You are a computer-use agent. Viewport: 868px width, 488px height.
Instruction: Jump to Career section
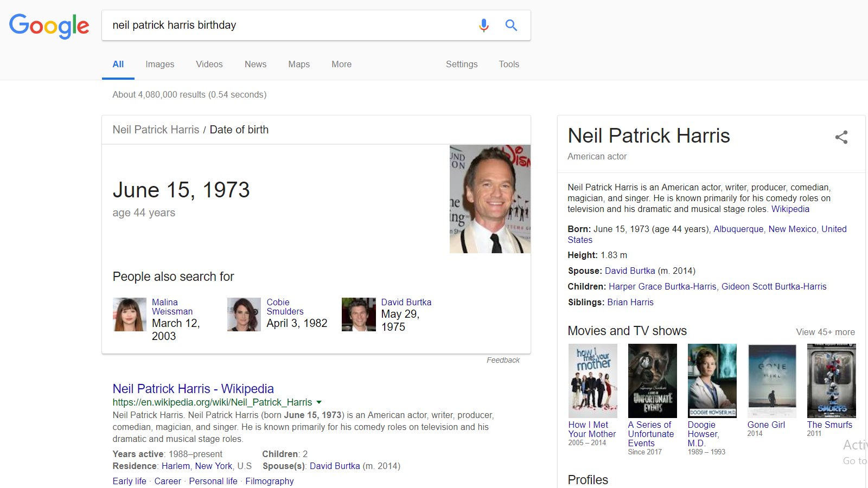168,481
